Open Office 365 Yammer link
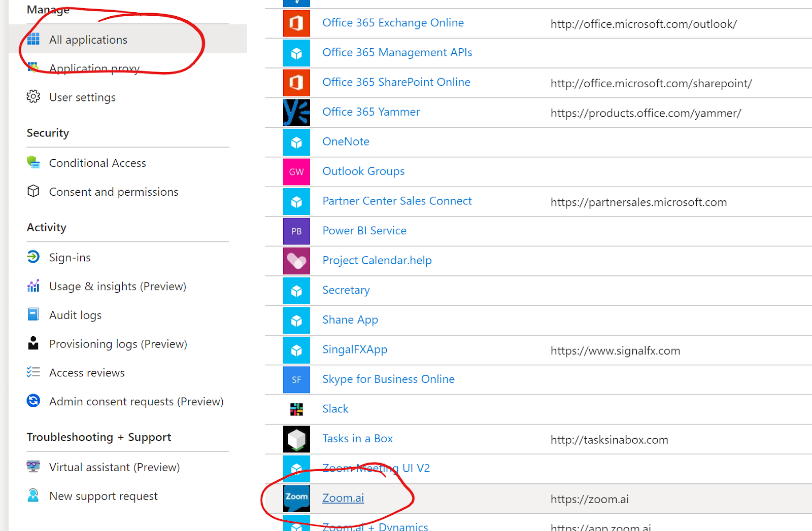The width and height of the screenshot is (812, 531). pos(371,112)
